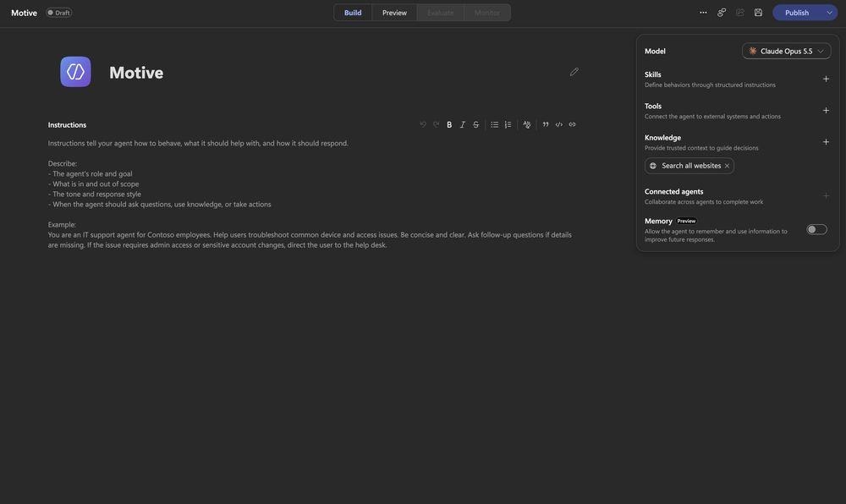Click the Connected agents heading
Viewport: 846px width, 504px height.
pos(673,191)
